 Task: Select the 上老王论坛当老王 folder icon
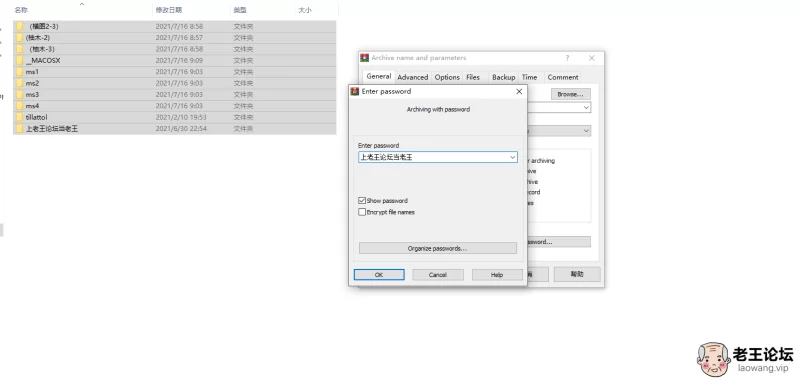click(20, 129)
